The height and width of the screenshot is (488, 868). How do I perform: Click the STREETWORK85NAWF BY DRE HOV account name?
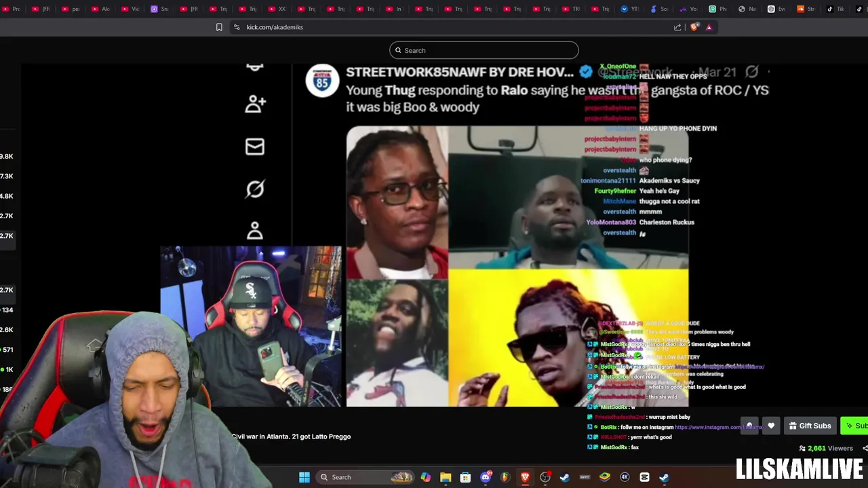460,72
